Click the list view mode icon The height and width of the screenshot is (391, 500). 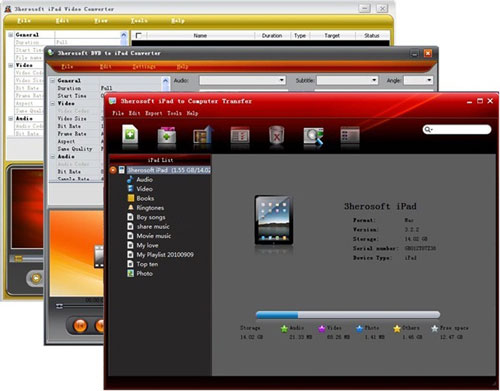tap(350, 135)
